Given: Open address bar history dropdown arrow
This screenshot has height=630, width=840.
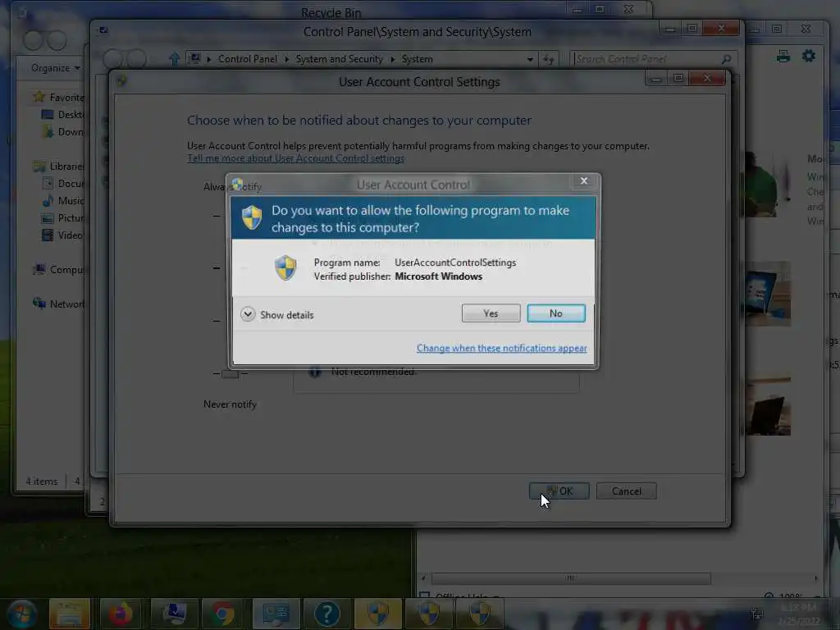Looking at the screenshot, I should click(530, 59).
